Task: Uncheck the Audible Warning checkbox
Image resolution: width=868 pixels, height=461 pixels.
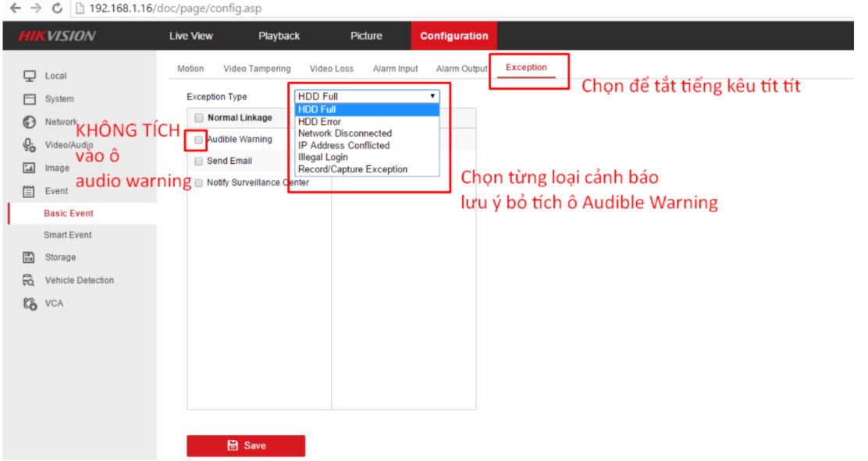Action: coord(199,139)
